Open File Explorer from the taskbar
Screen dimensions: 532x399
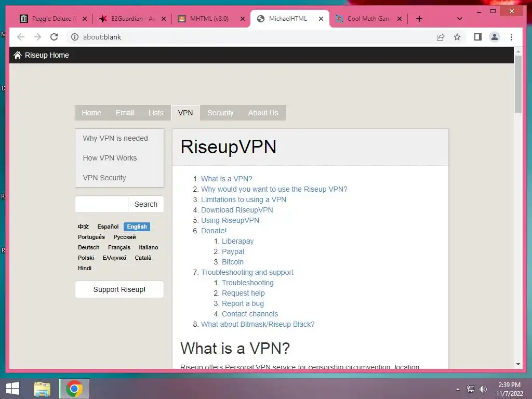(42, 389)
